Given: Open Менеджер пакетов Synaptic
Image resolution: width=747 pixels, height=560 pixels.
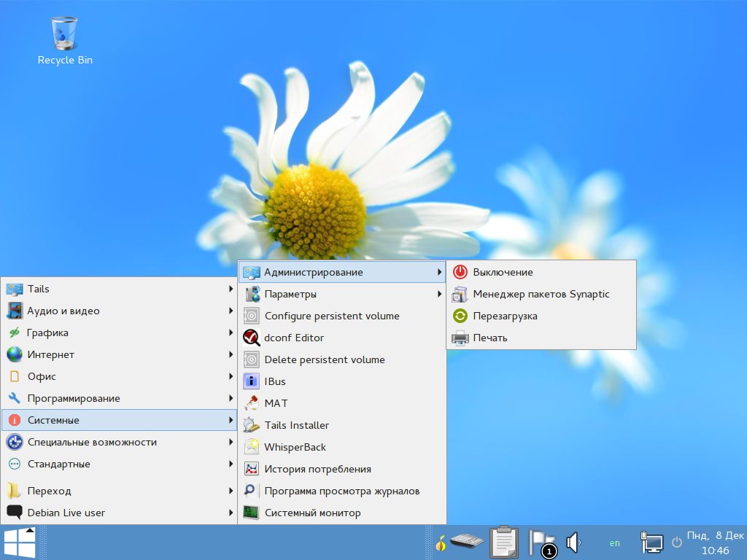Looking at the screenshot, I should click(541, 294).
